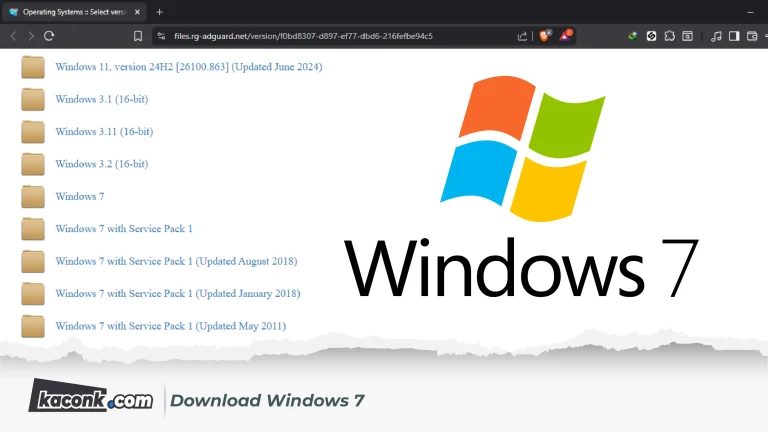The image size is (768, 432).
Task: Click the share page icon
Action: click(522, 36)
